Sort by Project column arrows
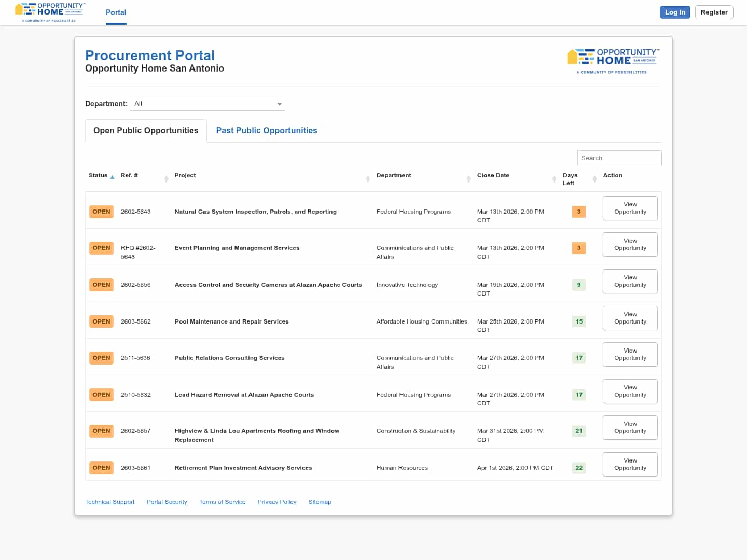Image resolution: width=747 pixels, height=560 pixels. 368,179
